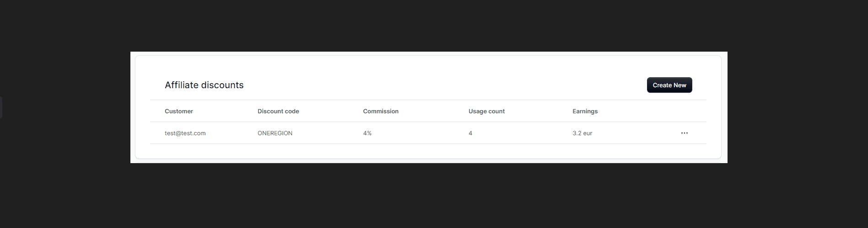
Task: Expand the collapsed sidebar handle at left edge
Action: [1, 107]
